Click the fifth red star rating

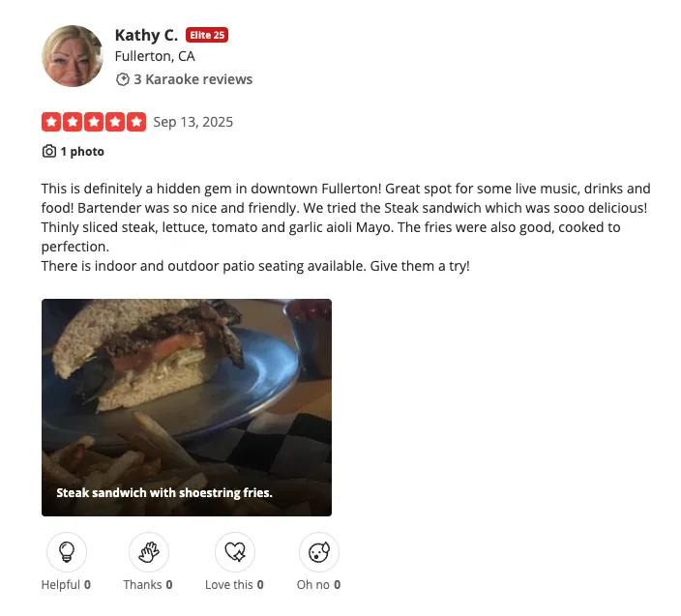coord(136,122)
